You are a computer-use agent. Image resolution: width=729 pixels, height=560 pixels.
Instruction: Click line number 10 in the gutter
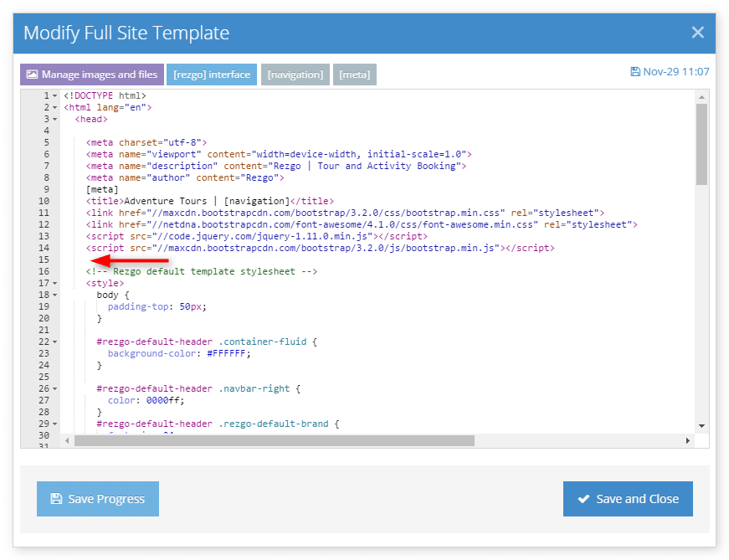click(44, 201)
